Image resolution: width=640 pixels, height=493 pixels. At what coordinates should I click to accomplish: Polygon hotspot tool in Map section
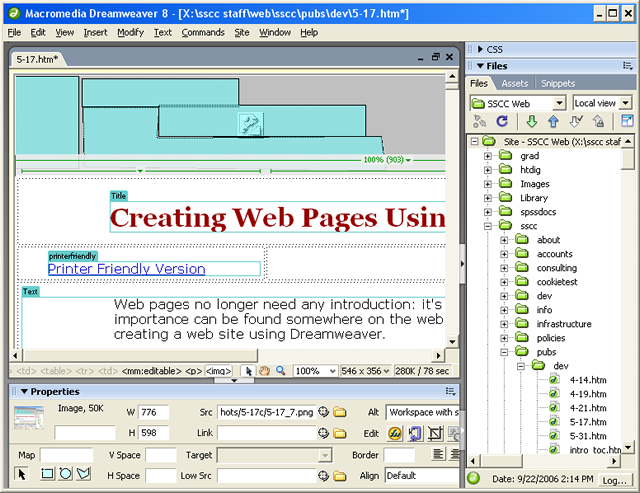click(x=83, y=474)
